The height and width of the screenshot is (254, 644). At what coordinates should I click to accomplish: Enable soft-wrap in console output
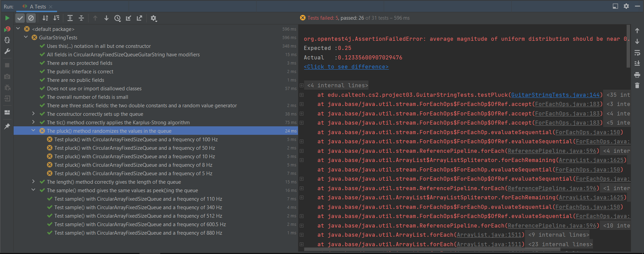[637, 53]
